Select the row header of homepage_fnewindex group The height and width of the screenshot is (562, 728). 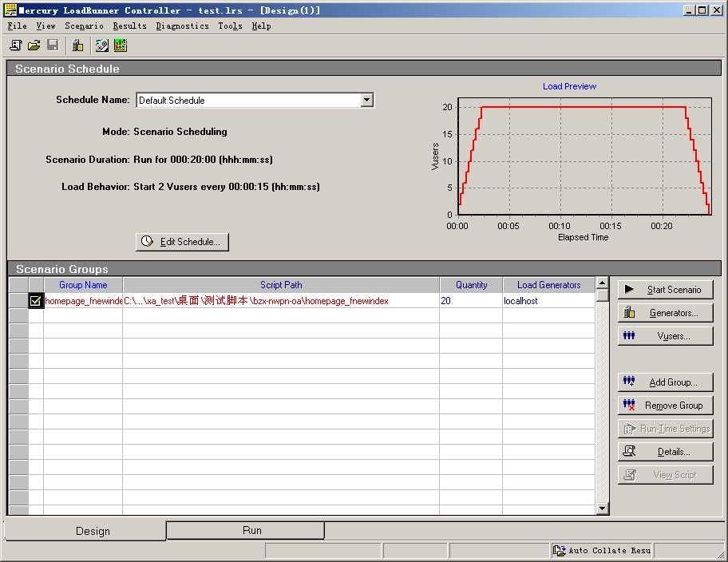click(x=18, y=301)
